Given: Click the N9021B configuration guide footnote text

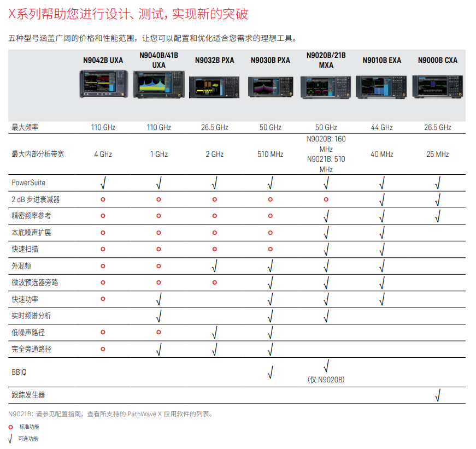Looking at the screenshot, I should tap(110, 413).
